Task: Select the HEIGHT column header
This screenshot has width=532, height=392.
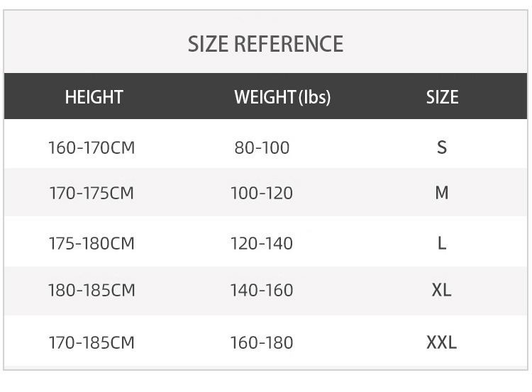Action: (94, 97)
